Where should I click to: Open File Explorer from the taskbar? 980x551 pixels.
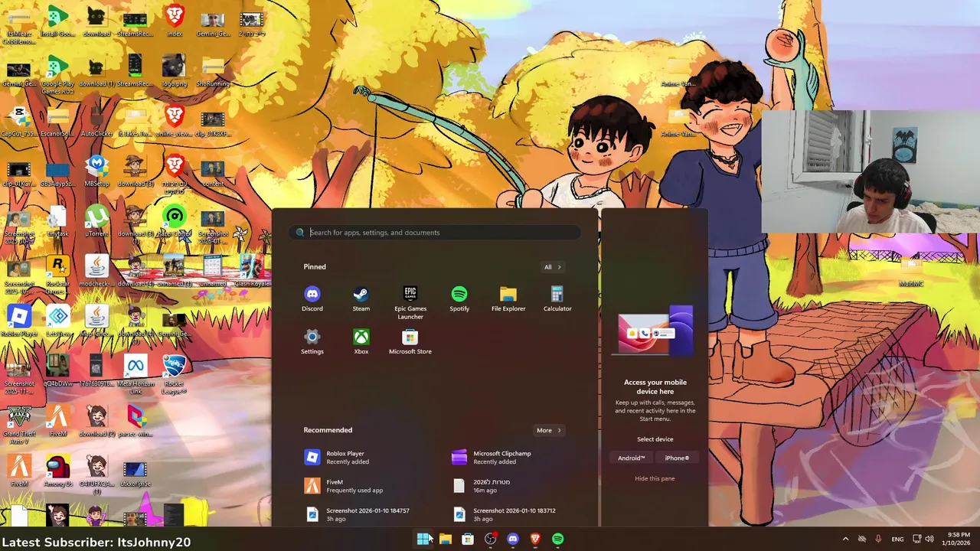pyautogui.click(x=445, y=539)
